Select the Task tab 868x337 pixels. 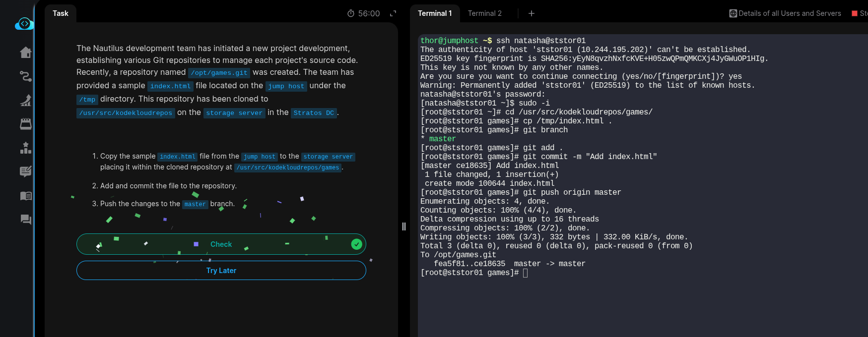pos(61,13)
